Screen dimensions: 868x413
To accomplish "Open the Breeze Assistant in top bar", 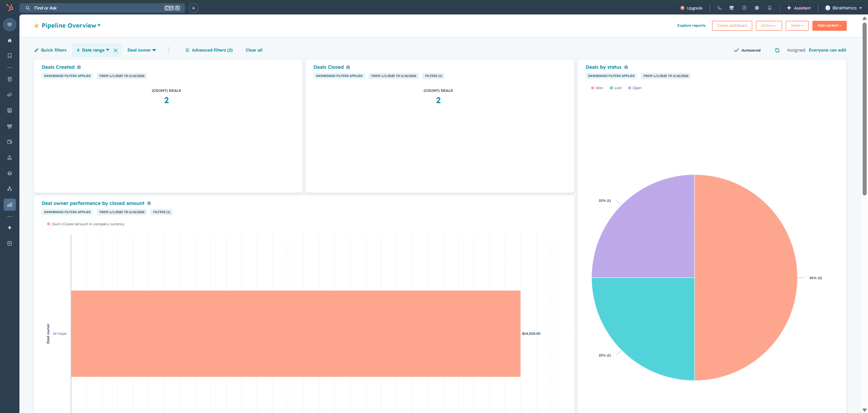I will tap(799, 8).
